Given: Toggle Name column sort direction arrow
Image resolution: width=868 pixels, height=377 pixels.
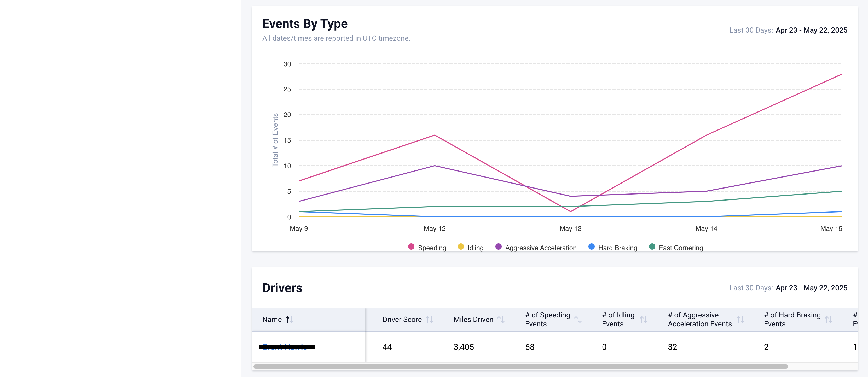Looking at the screenshot, I should click(289, 320).
